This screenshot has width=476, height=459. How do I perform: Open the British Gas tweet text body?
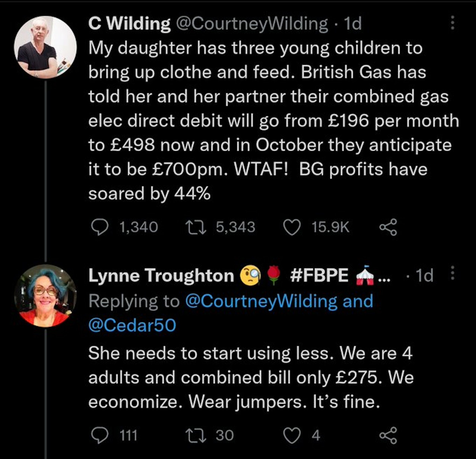coord(267,121)
